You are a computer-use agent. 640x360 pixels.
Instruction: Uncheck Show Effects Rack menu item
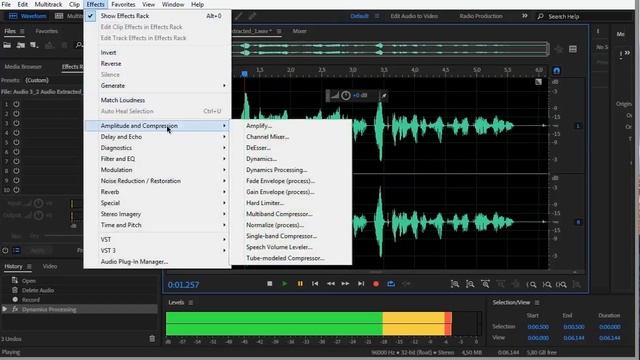(x=157, y=16)
